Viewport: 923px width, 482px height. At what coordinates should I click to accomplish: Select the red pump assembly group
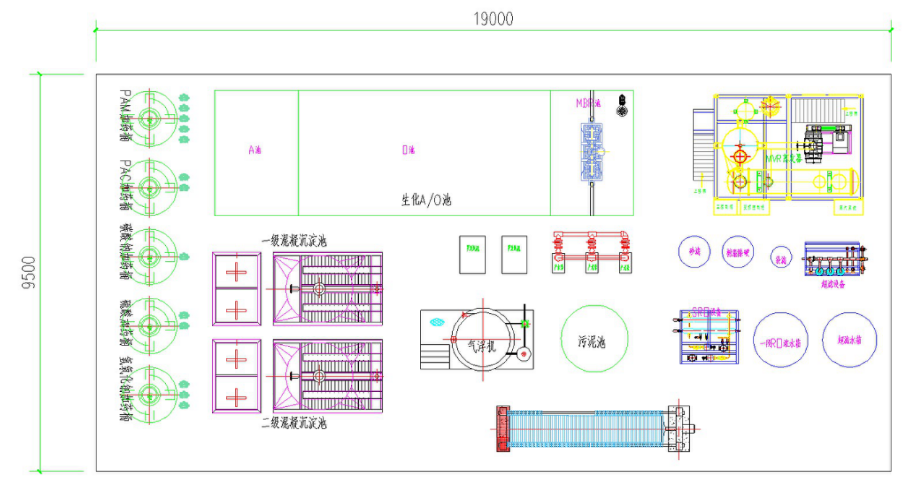591,252
